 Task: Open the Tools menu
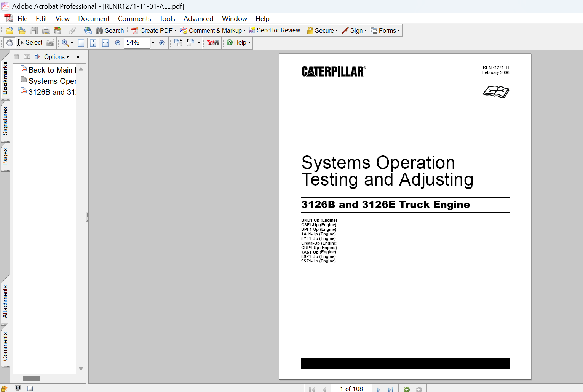point(167,19)
